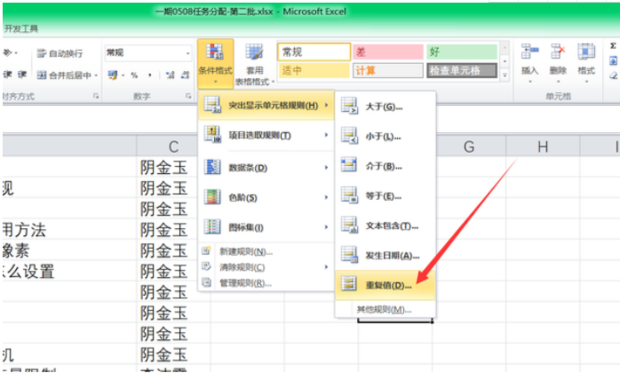Choose 大于(G)... rule
620x388 pixels.
(x=386, y=106)
